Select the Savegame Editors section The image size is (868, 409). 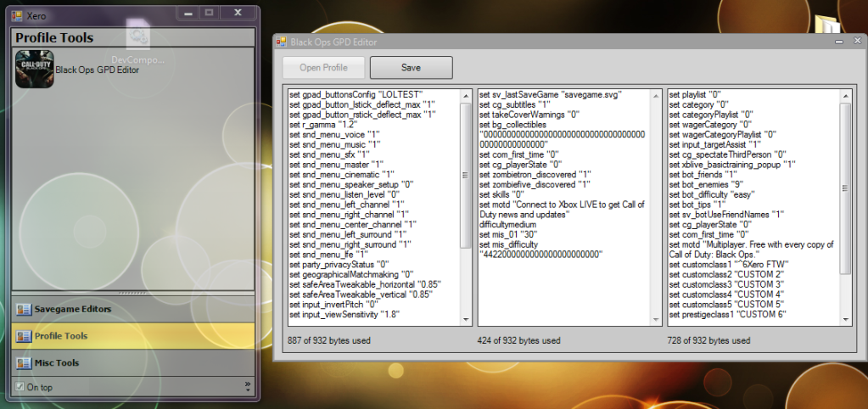point(133,309)
